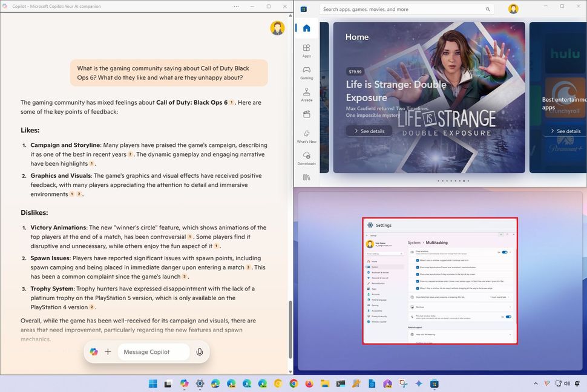Select the Home tab in the Store sidebar
Viewport: 587px width, 392px height.
(x=306, y=28)
